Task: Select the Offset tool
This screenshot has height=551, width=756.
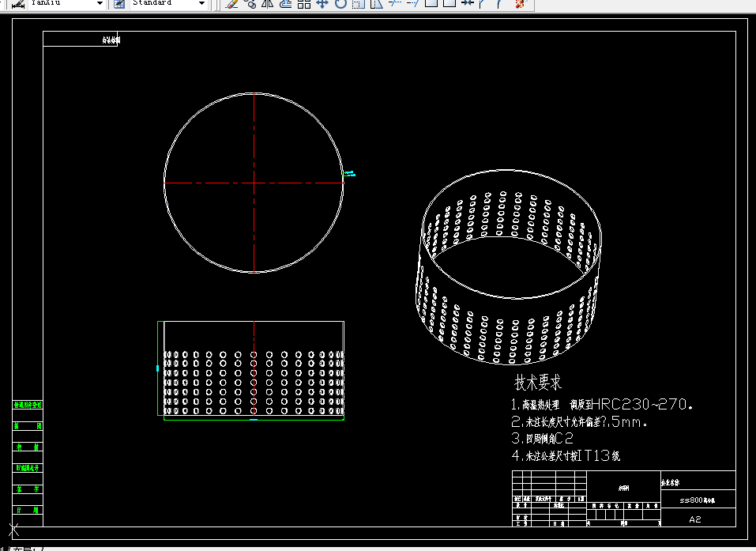Action: pos(286,3)
